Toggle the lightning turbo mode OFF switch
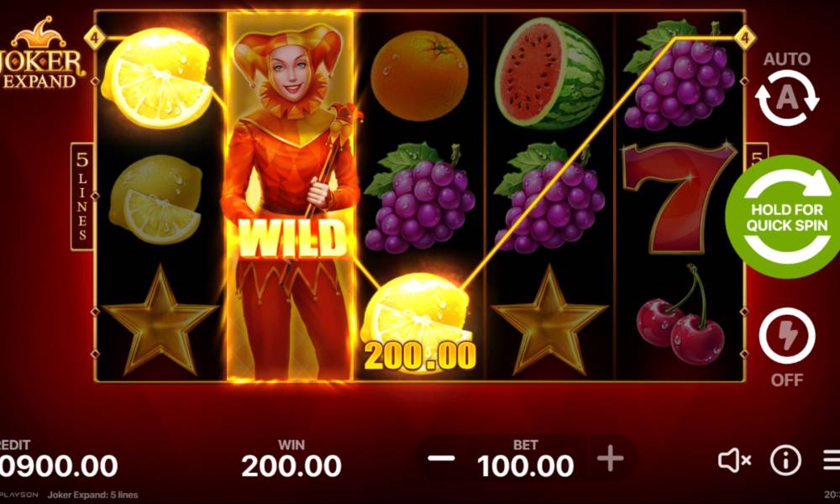The image size is (840, 504). (787, 336)
